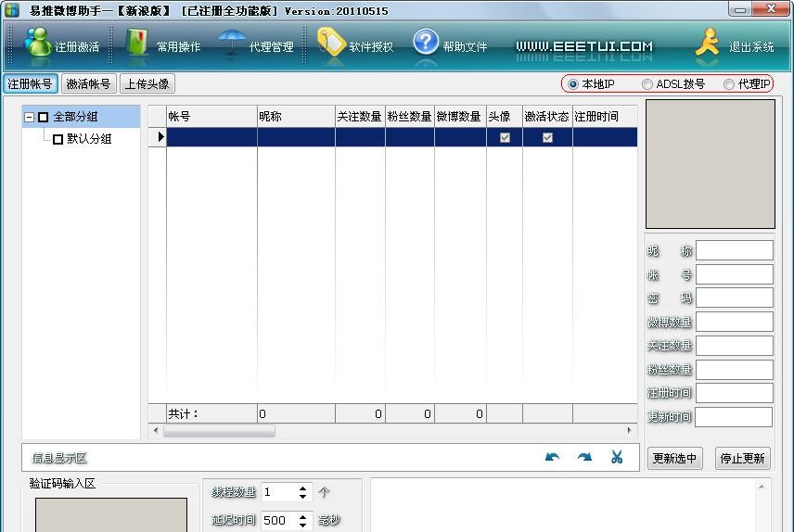
Task: Switch to the 激活帐号 tab
Action: pyautogui.click(x=89, y=83)
